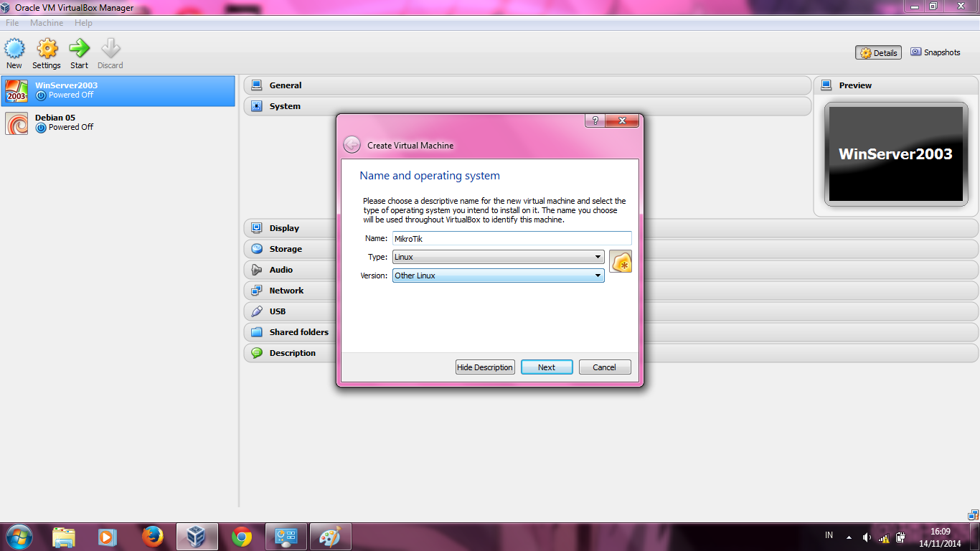Screen dimensions: 980x551
Task: Open the Version dropdown showing Other Linux
Action: point(498,275)
